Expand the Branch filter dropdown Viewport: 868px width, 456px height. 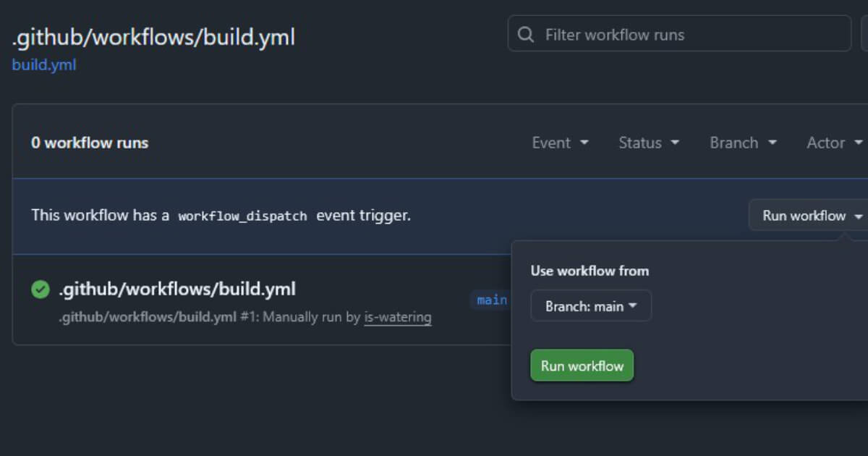tap(743, 143)
